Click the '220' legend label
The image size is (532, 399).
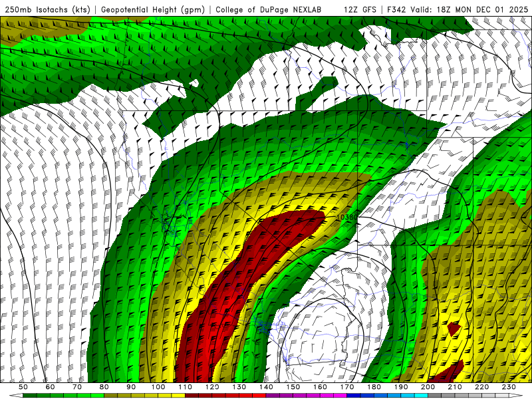pyautogui.click(x=481, y=387)
